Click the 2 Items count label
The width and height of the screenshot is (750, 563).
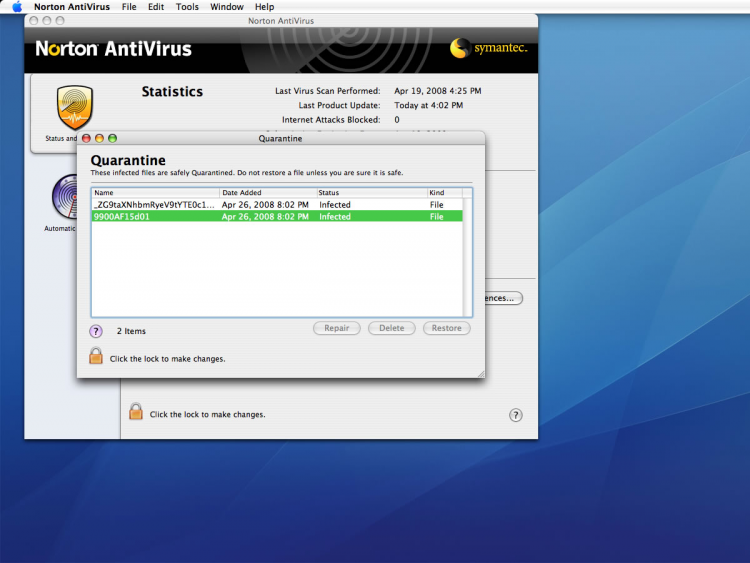tap(131, 331)
